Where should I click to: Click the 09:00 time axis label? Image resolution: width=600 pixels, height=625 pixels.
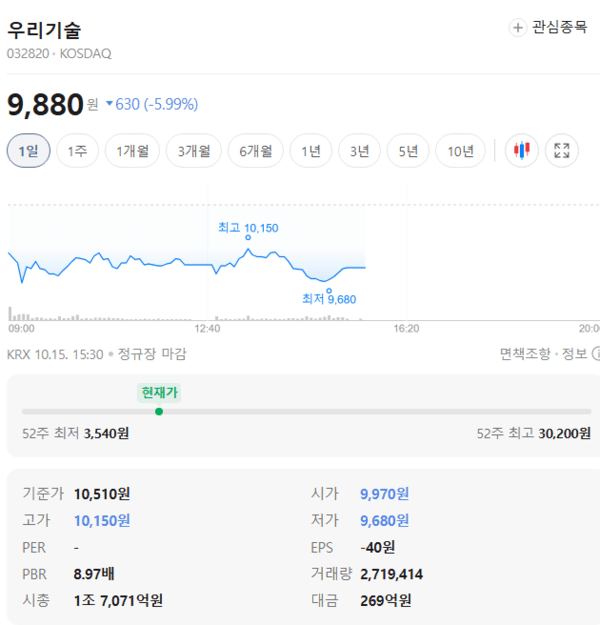[22, 328]
